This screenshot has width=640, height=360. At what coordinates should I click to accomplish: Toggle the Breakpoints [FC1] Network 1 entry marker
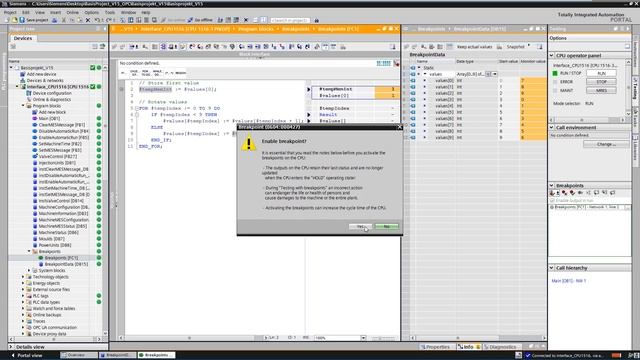coord(552,207)
